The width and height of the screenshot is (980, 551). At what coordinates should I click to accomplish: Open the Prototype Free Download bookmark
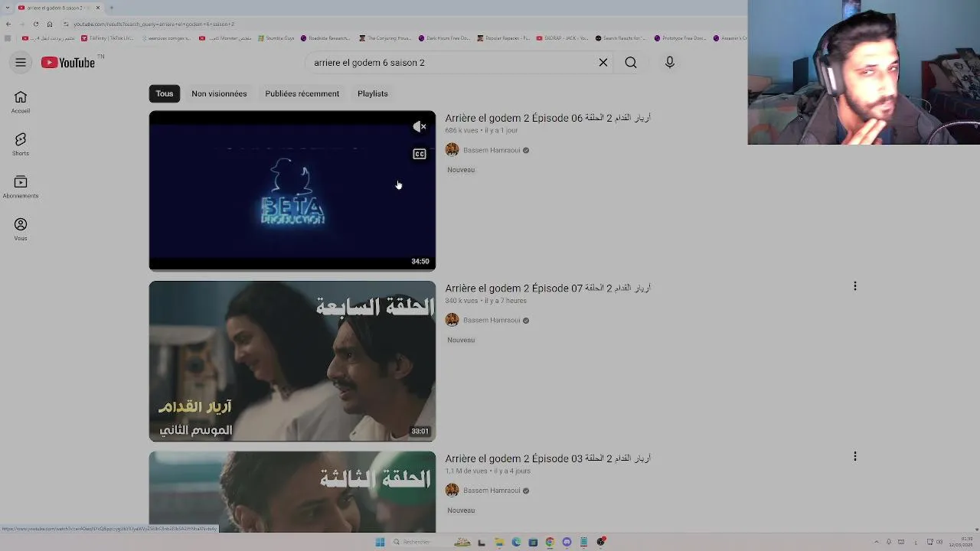click(x=680, y=38)
